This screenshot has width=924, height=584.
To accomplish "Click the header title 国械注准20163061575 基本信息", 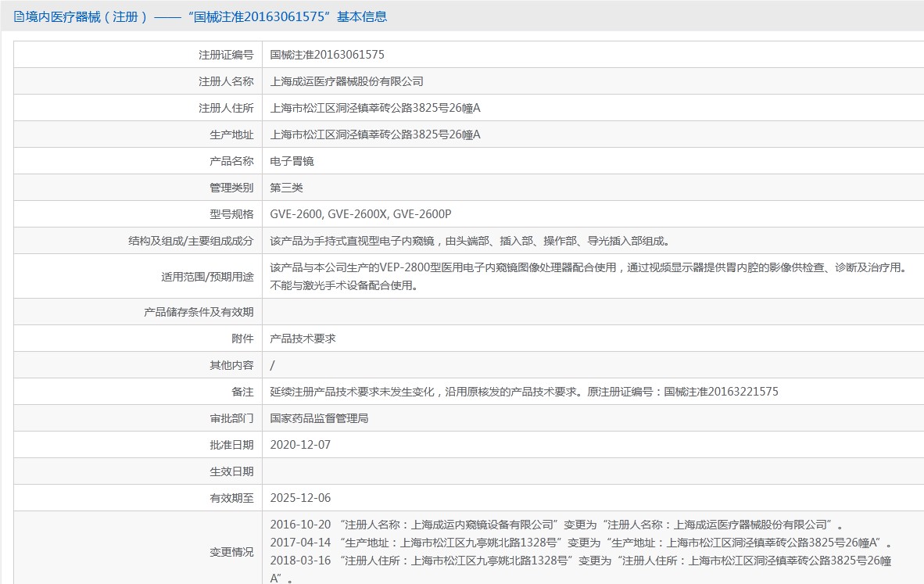I will tap(288, 16).
